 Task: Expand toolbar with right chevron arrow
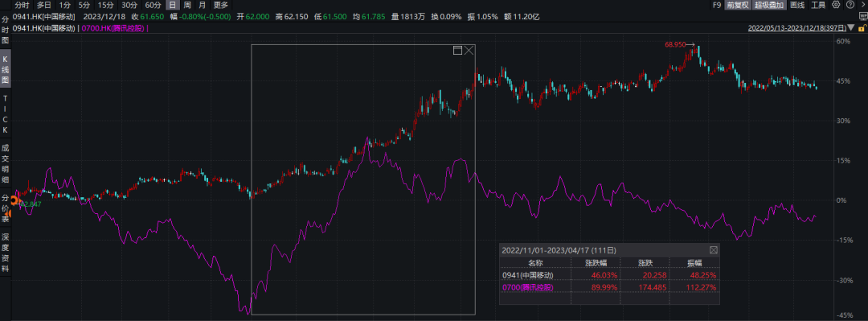click(x=863, y=5)
